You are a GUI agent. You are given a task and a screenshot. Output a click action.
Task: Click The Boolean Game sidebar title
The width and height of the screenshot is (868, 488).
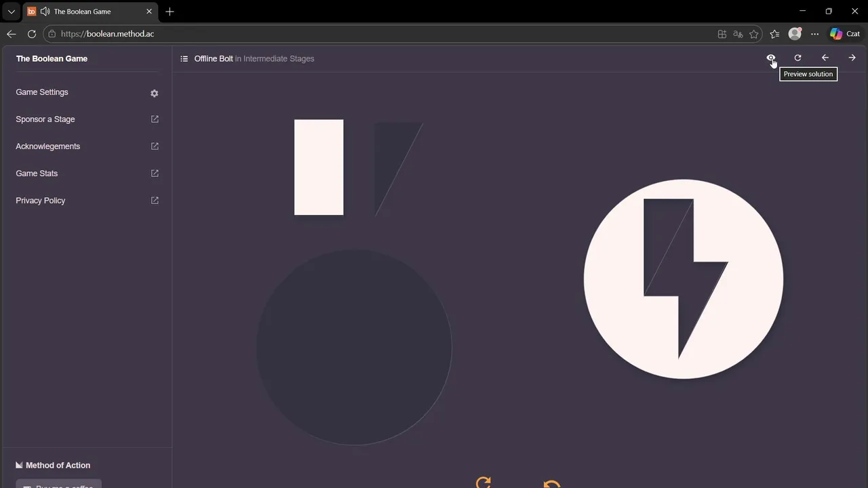[52, 59]
